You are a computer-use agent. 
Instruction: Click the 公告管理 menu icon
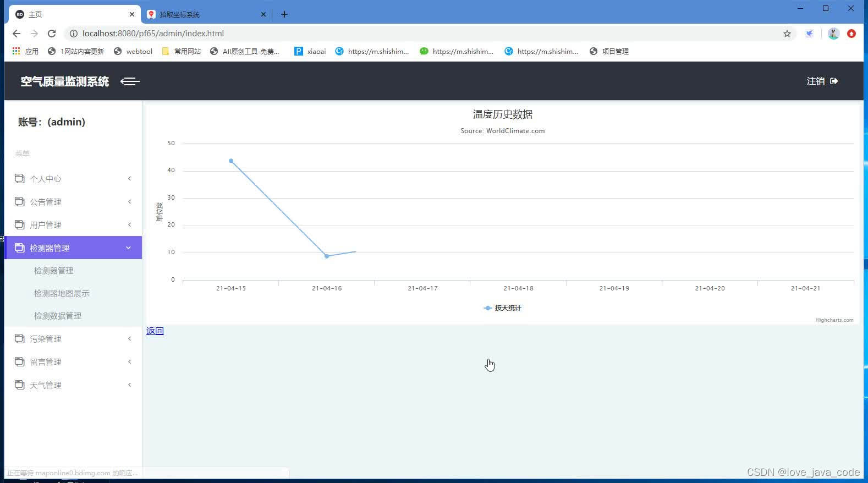[x=20, y=201]
